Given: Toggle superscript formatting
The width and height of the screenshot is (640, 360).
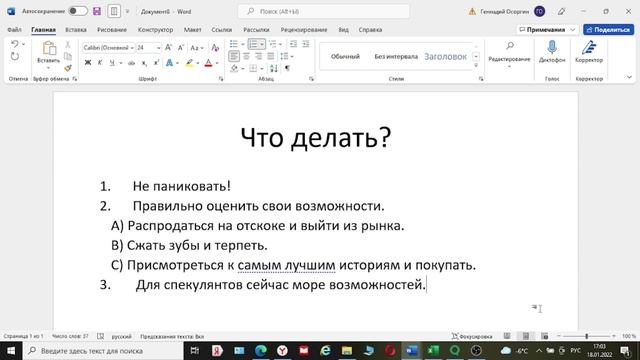Looking at the screenshot, I should pos(156,62).
